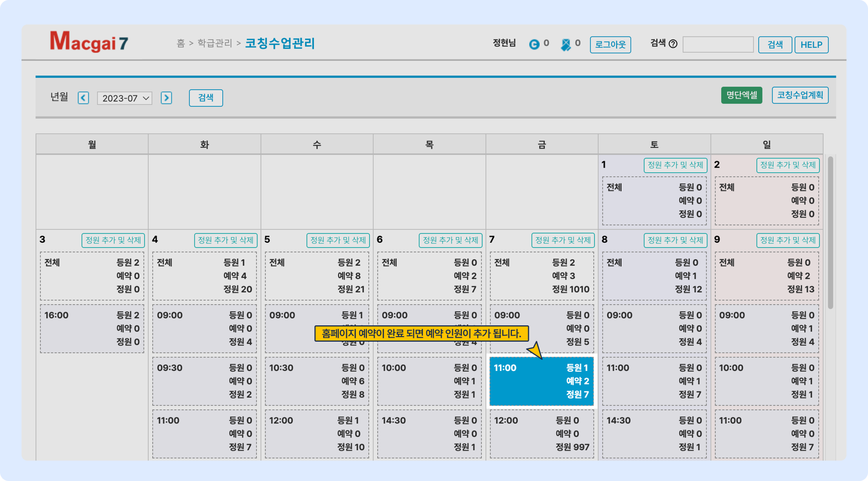The width and height of the screenshot is (868, 481).
Task: Click the calendar vertical scrollbar
Action: tap(830, 233)
